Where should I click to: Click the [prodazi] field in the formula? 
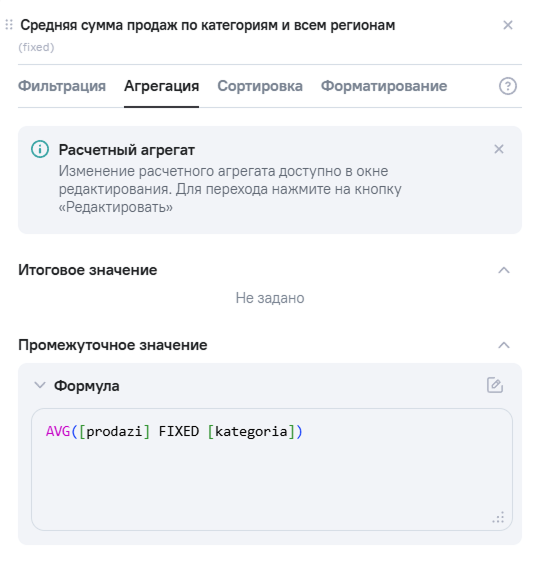(114, 431)
